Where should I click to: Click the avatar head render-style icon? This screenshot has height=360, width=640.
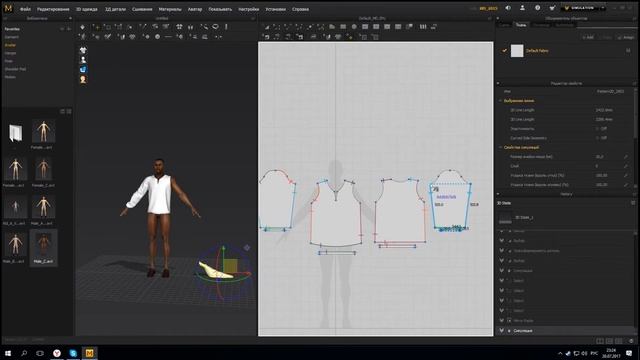coord(83,79)
